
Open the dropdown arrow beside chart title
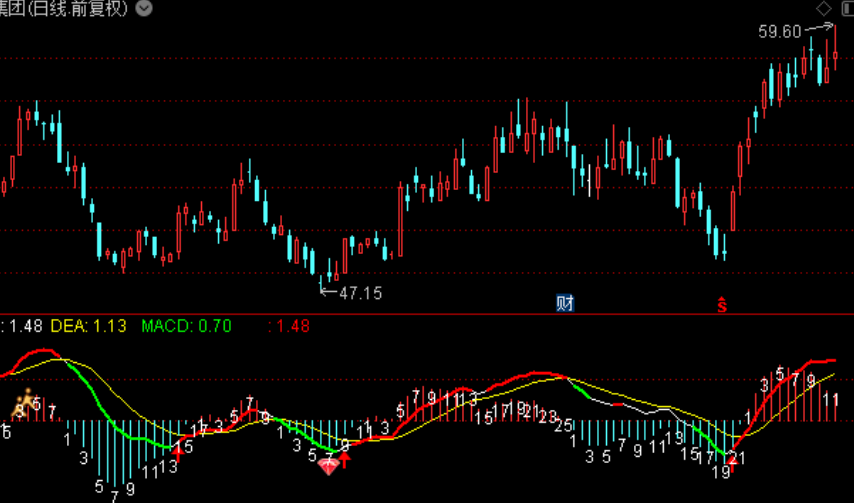coord(144,9)
